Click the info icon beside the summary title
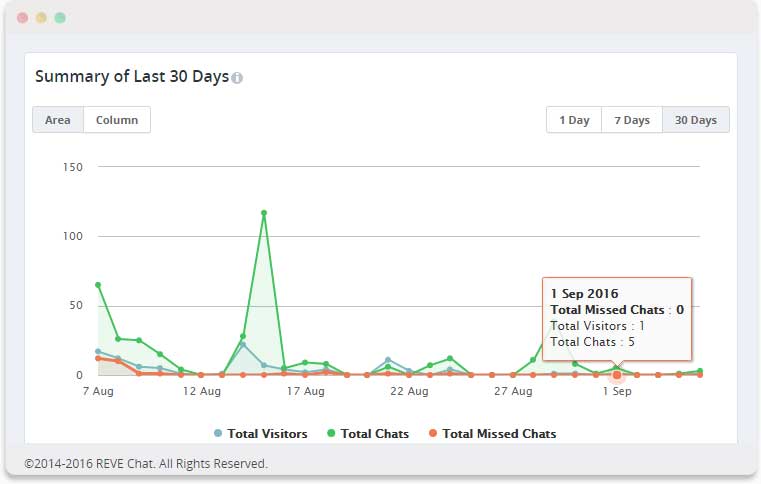This screenshot has height=484, width=761. point(237,78)
